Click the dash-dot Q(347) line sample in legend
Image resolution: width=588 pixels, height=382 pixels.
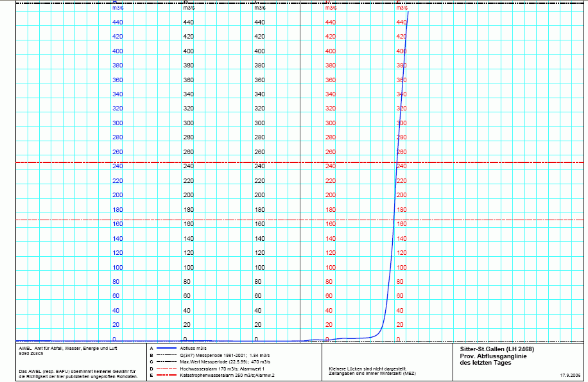click(x=166, y=355)
